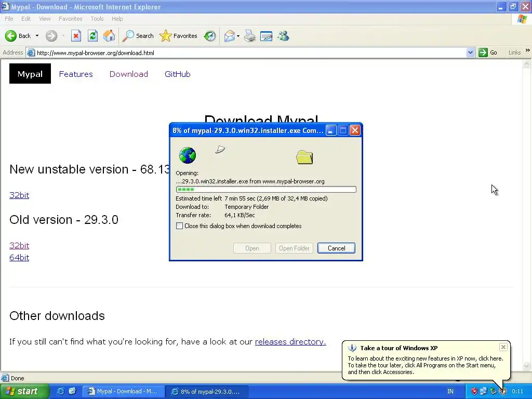Open the releases directory link

(290, 342)
